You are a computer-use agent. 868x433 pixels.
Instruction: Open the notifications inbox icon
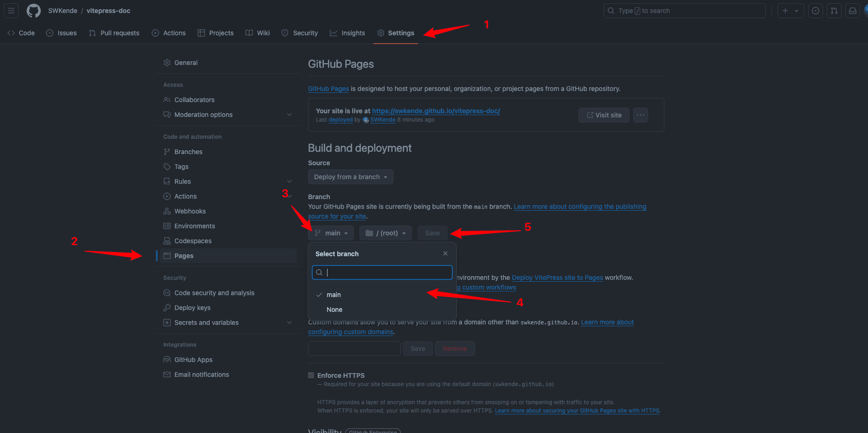(x=852, y=10)
